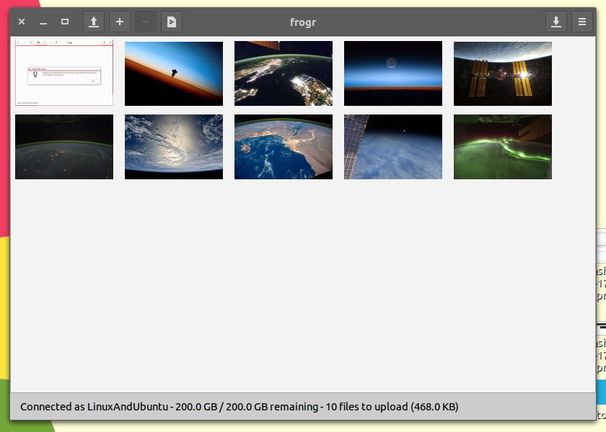Select the frogr window screenshot thumbnail
Image resolution: width=606 pixels, height=432 pixels.
click(64, 73)
